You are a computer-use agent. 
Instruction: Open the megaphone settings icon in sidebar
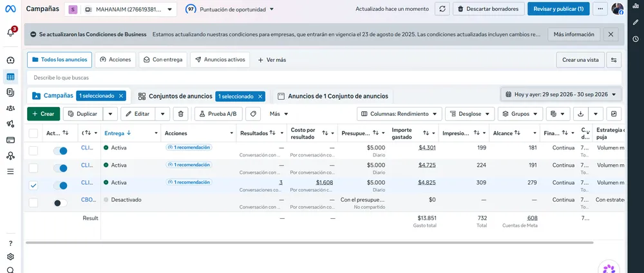(x=11, y=124)
